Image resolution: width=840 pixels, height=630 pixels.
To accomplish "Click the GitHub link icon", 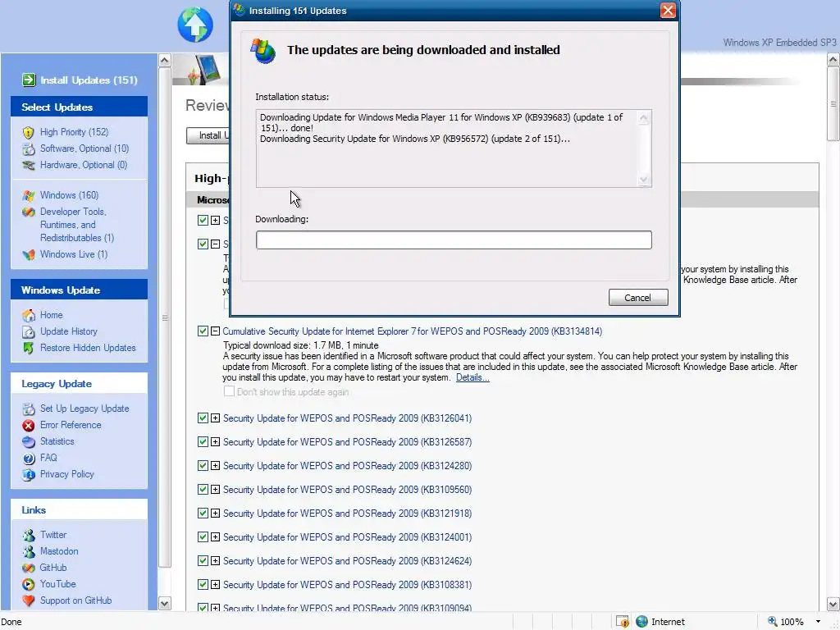I will [x=29, y=568].
